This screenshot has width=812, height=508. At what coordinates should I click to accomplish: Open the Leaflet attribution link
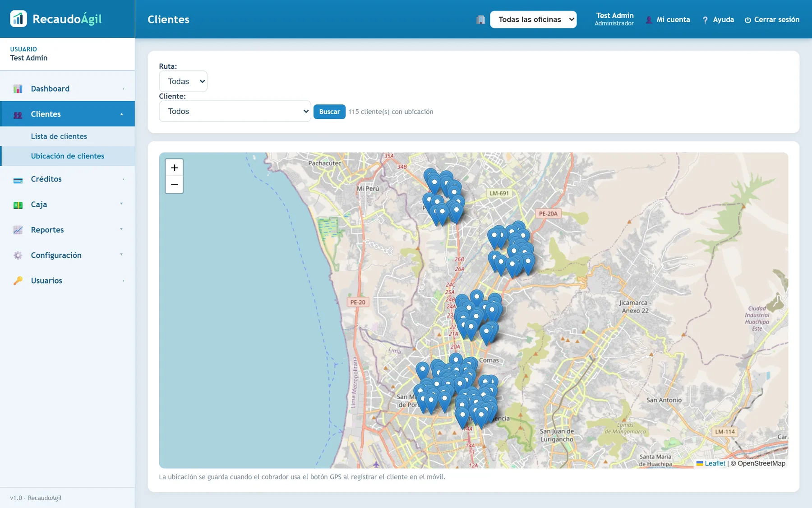(x=715, y=463)
